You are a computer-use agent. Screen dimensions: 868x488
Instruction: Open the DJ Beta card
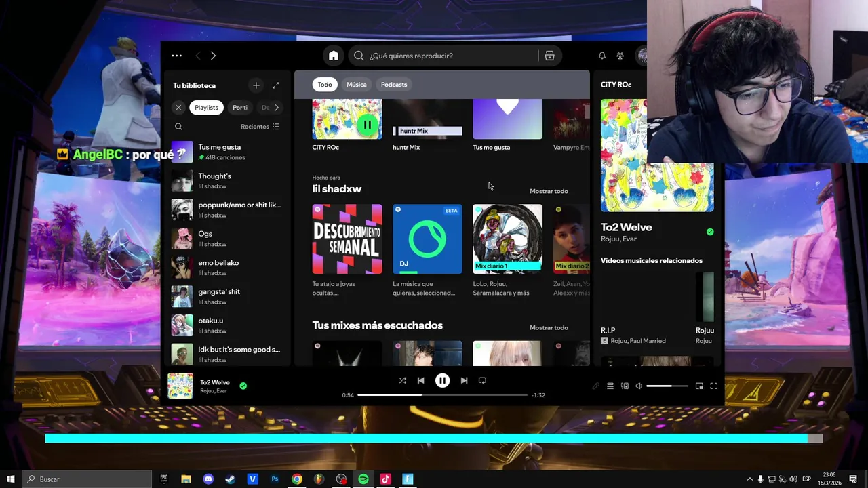coord(427,250)
